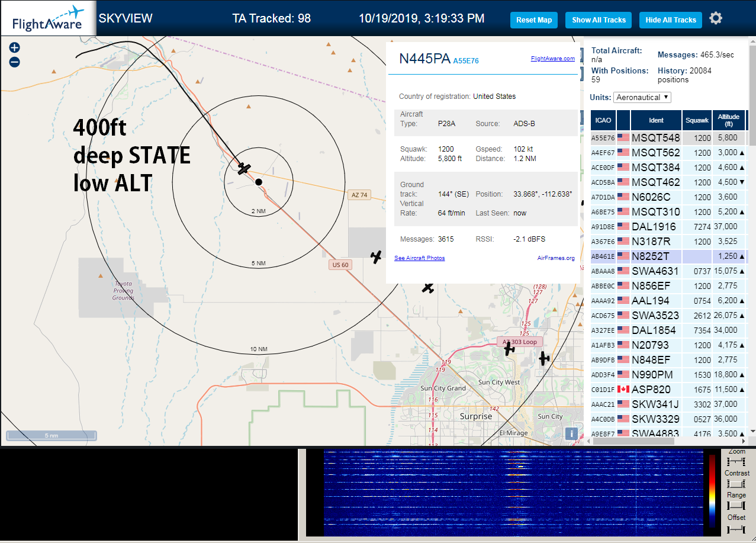
Task: Click ICAO code A55E76 in table
Action: point(603,138)
